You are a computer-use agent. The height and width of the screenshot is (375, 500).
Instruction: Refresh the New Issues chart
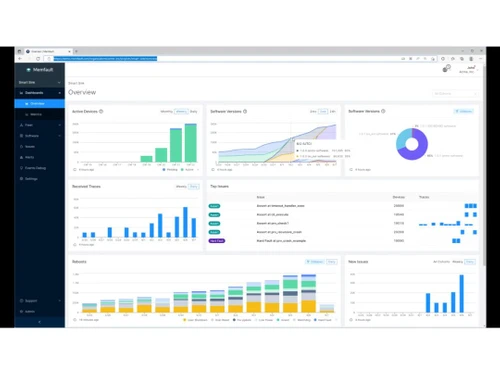point(351,320)
